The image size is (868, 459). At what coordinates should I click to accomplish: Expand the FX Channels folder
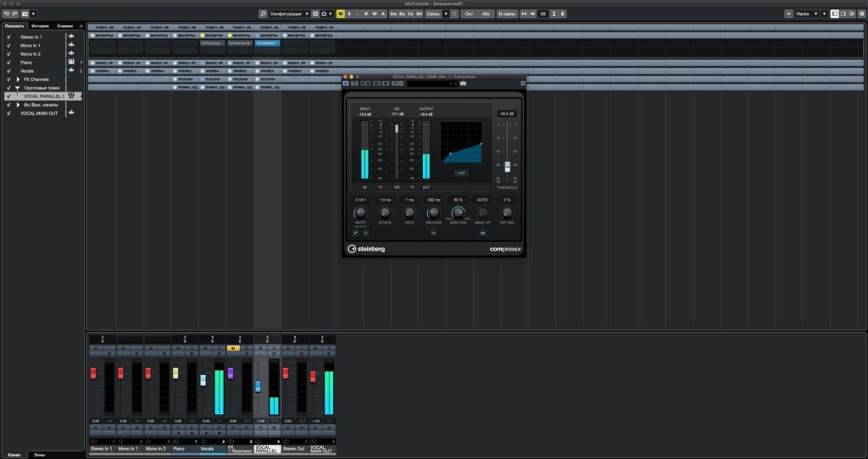[18, 80]
